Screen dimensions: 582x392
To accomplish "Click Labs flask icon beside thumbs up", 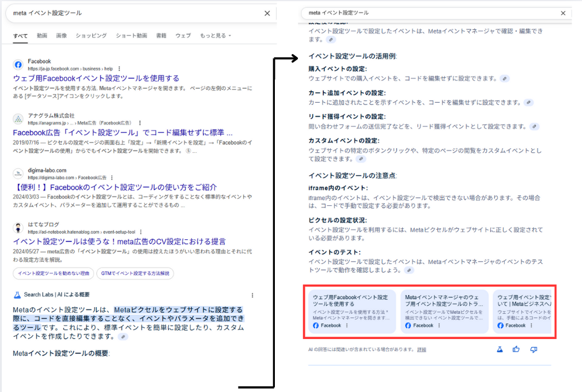I will [x=500, y=349].
